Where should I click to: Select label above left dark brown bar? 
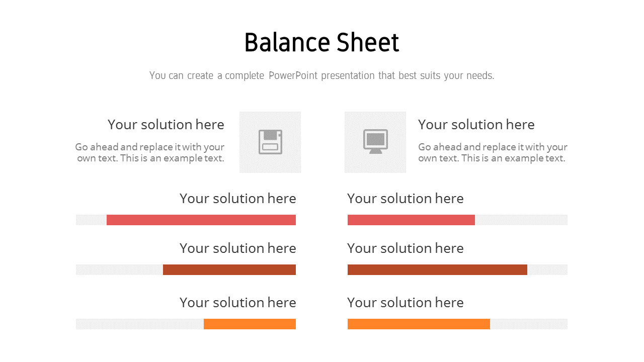(x=237, y=248)
